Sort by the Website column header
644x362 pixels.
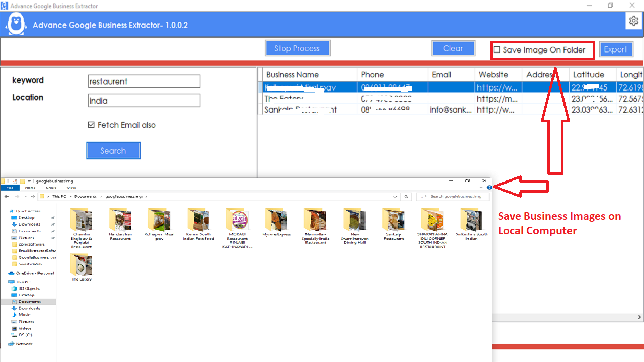(x=498, y=74)
